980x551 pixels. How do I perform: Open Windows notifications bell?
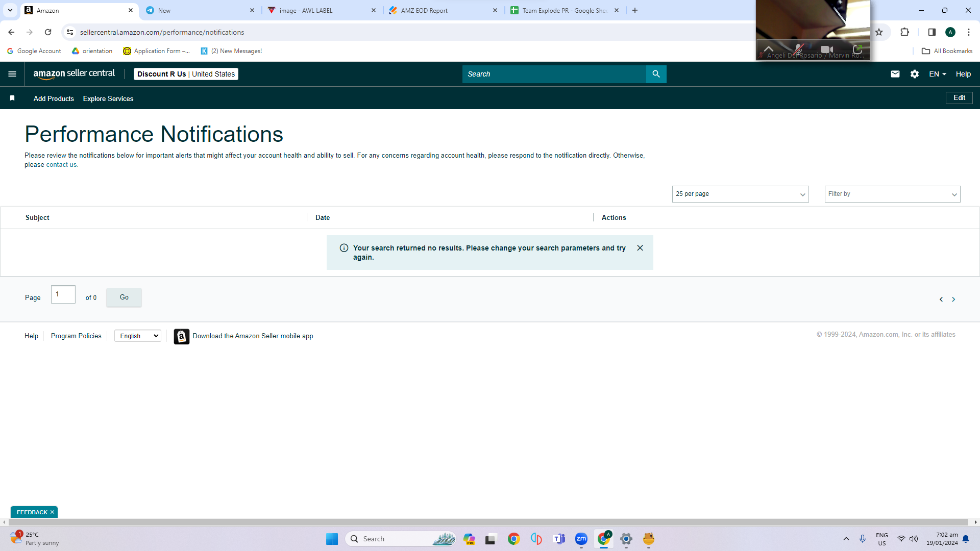[x=965, y=539]
